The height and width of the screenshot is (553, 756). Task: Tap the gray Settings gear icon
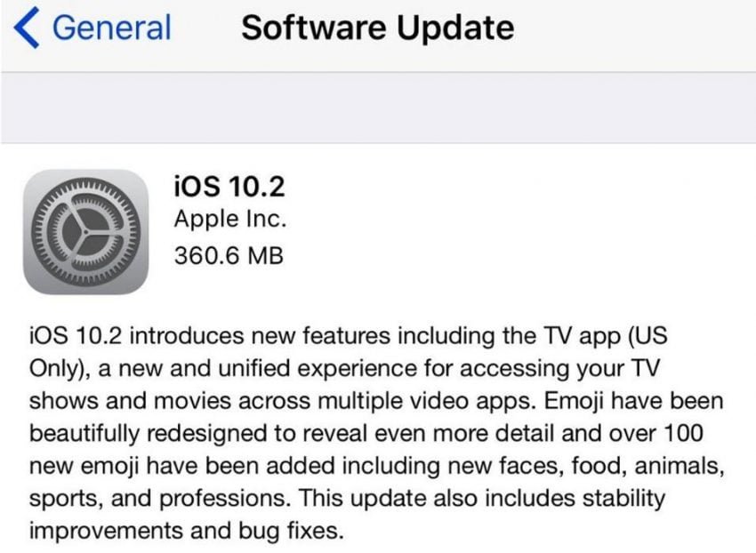(85, 232)
